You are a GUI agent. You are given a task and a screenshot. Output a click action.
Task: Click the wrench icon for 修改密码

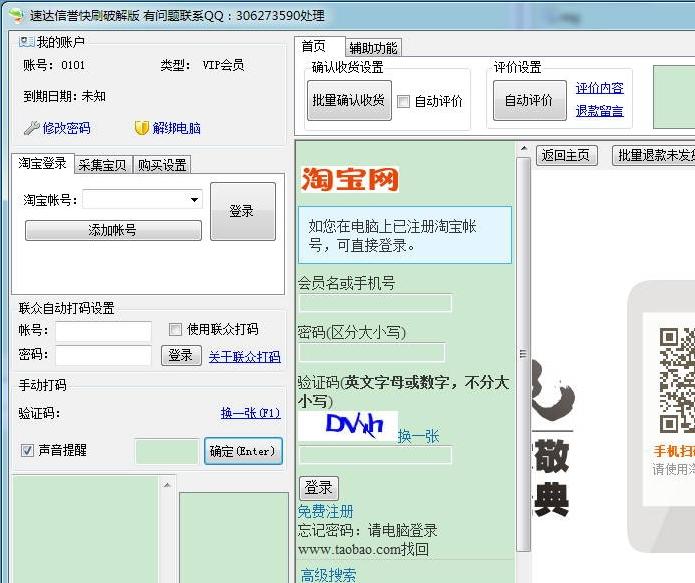tap(31, 128)
